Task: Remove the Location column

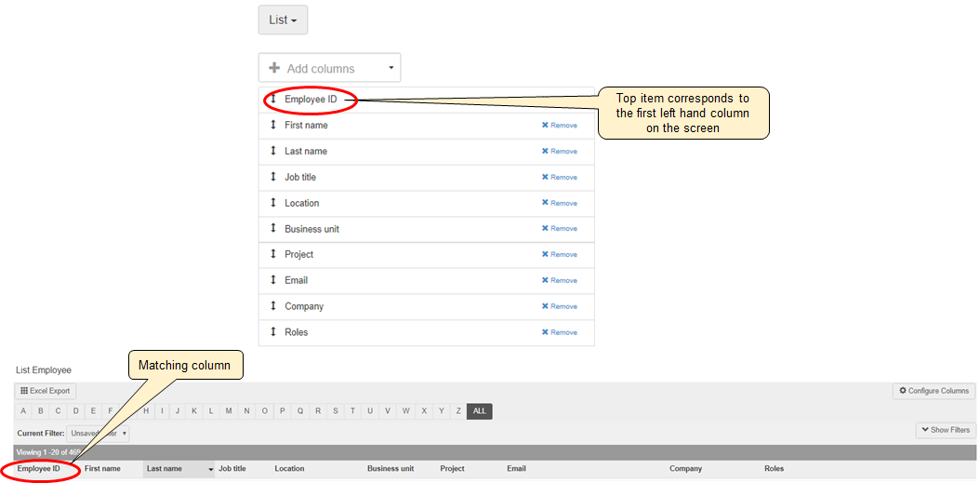Action: (x=559, y=203)
